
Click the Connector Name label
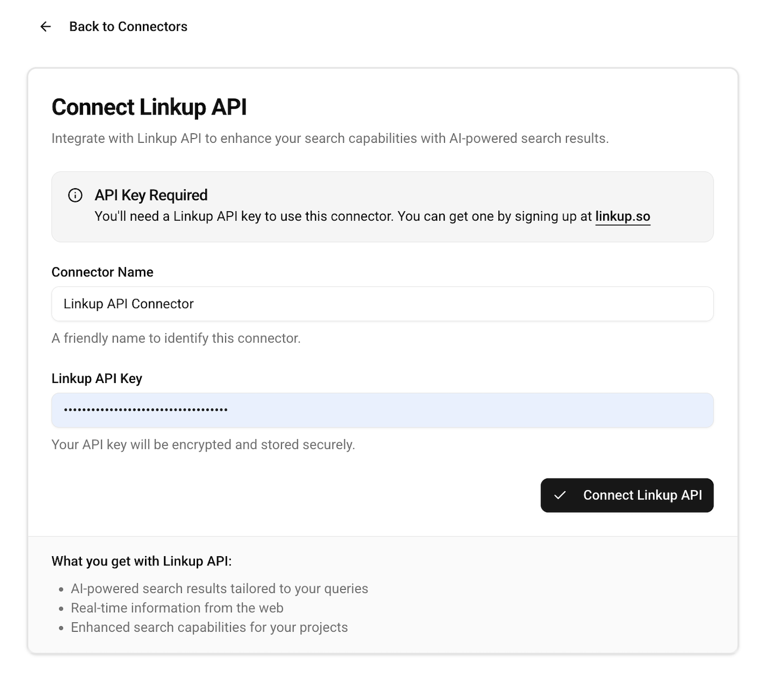(x=102, y=272)
